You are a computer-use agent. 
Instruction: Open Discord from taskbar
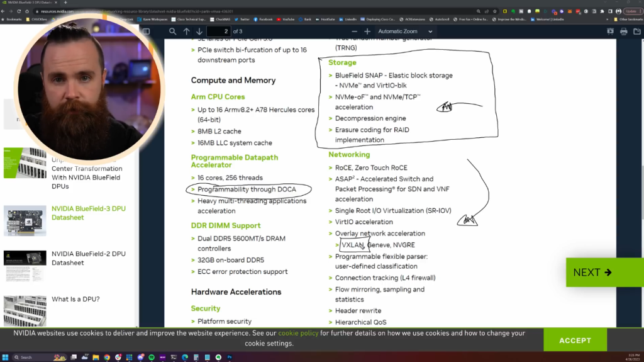(x=140, y=357)
